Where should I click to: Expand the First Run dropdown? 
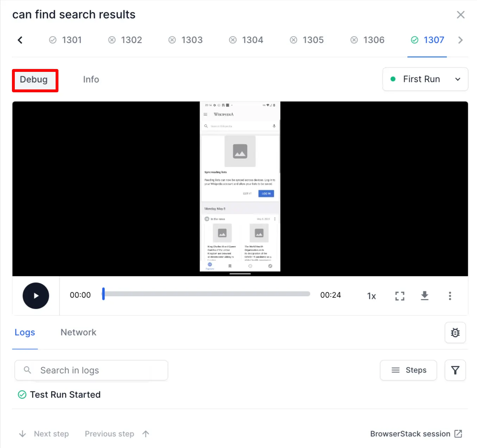click(x=425, y=79)
